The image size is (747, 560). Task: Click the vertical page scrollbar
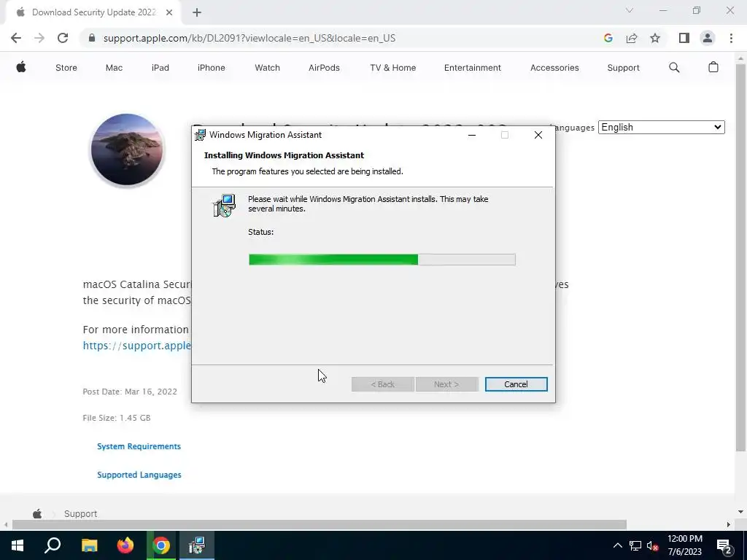coord(740,257)
